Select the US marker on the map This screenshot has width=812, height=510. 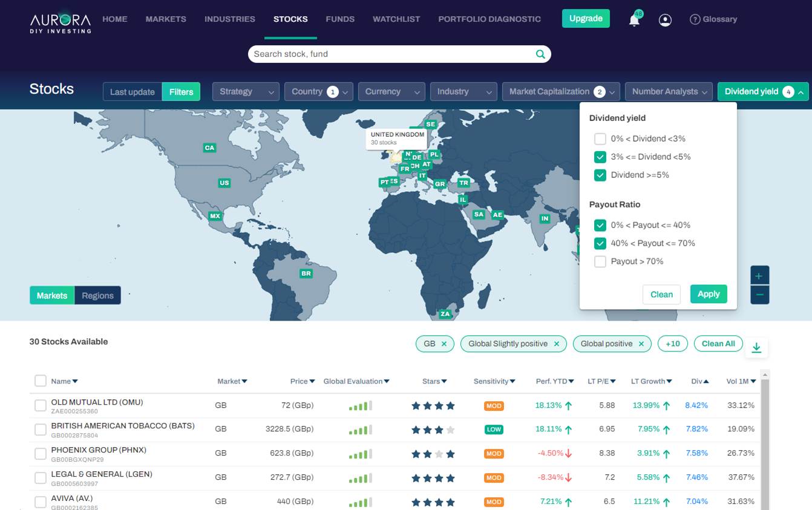click(224, 183)
